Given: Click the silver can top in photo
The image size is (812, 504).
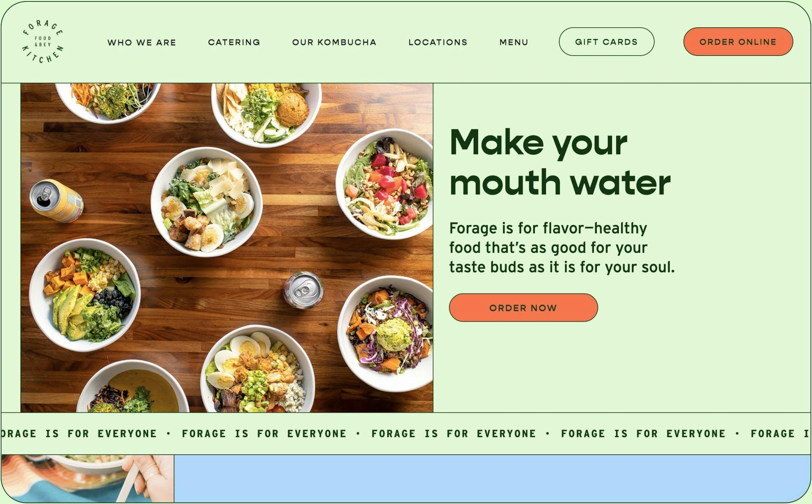Looking at the screenshot, I should tap(303, 290).
